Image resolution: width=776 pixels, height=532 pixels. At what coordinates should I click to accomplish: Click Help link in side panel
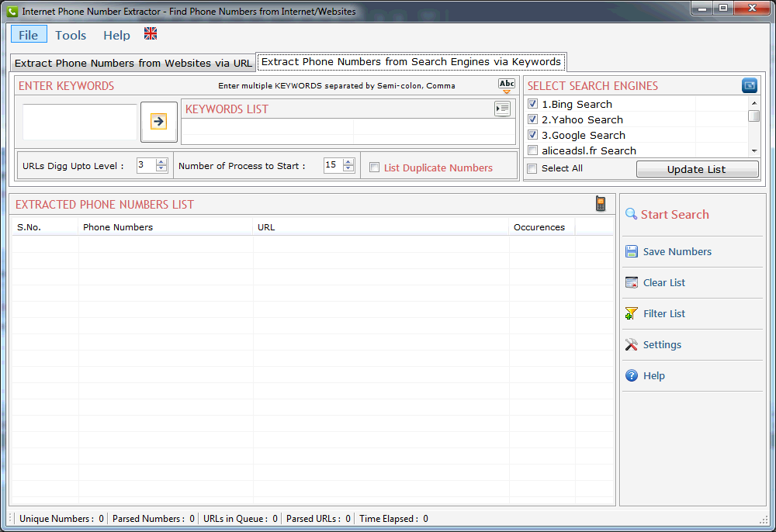point(653,376)
